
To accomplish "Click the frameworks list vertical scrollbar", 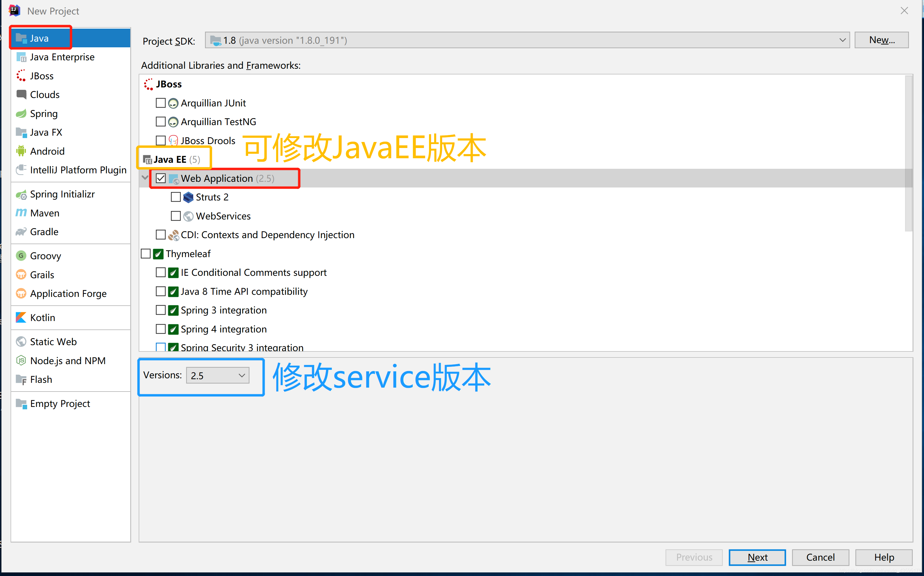I will coord(908,153).
